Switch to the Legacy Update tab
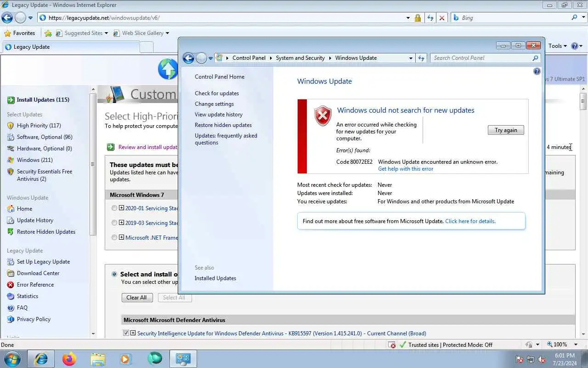Screen dimensions: 588x368 click(x=71, y=47)
